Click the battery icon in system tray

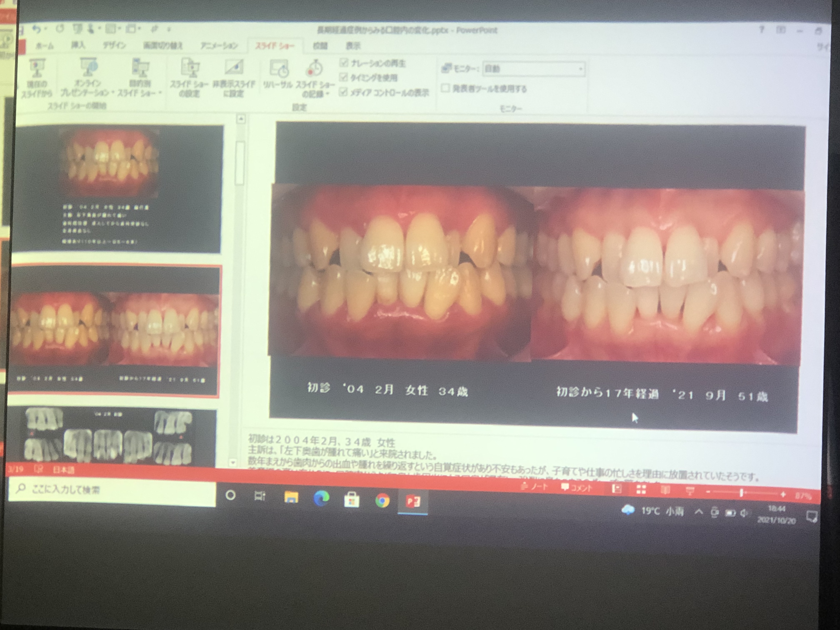coord(730,513)
